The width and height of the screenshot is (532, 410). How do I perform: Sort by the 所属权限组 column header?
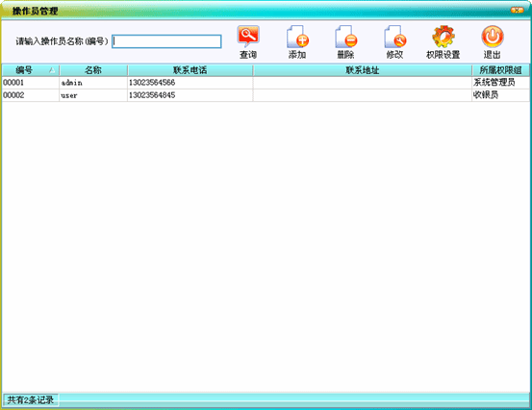tap(501, 70)
